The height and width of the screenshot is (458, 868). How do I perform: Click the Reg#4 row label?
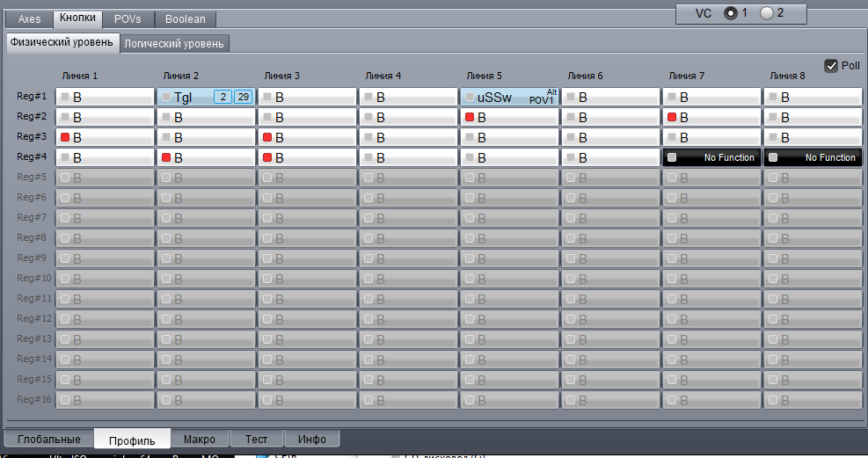coord(32,157)
